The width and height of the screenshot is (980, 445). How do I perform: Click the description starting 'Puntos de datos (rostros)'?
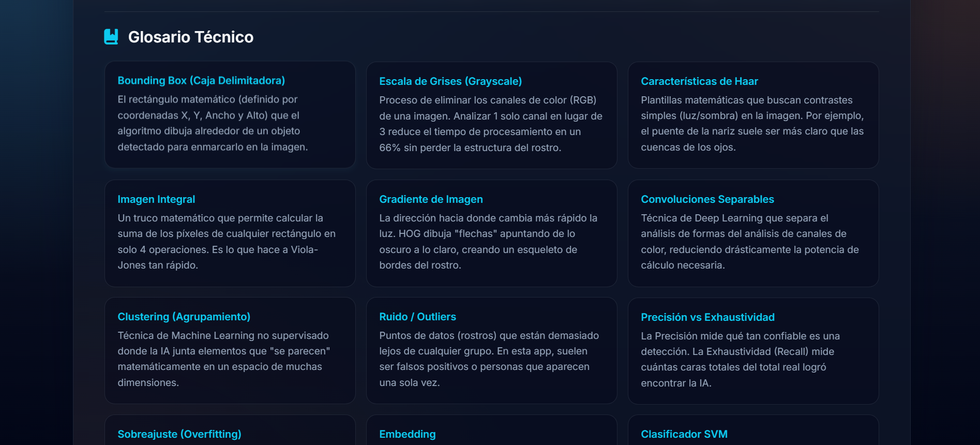[489, 359]
